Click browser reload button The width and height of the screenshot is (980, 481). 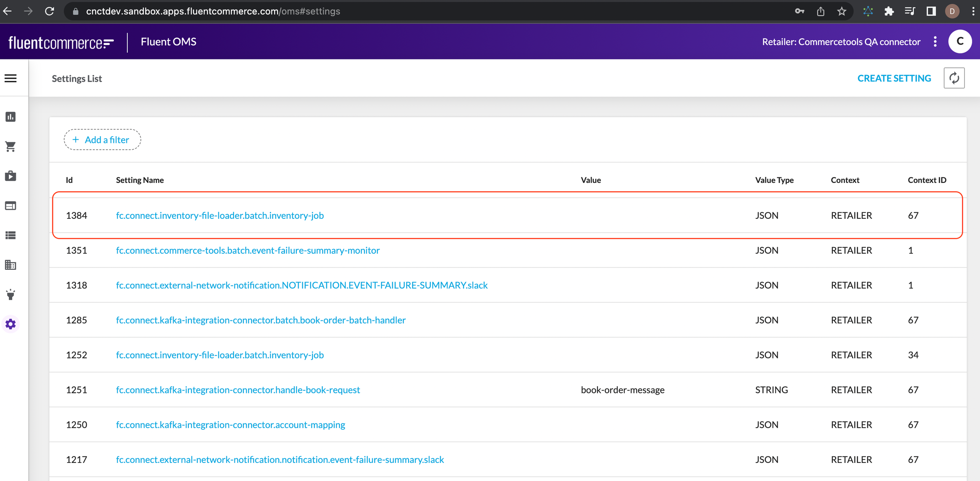point(50,11)
